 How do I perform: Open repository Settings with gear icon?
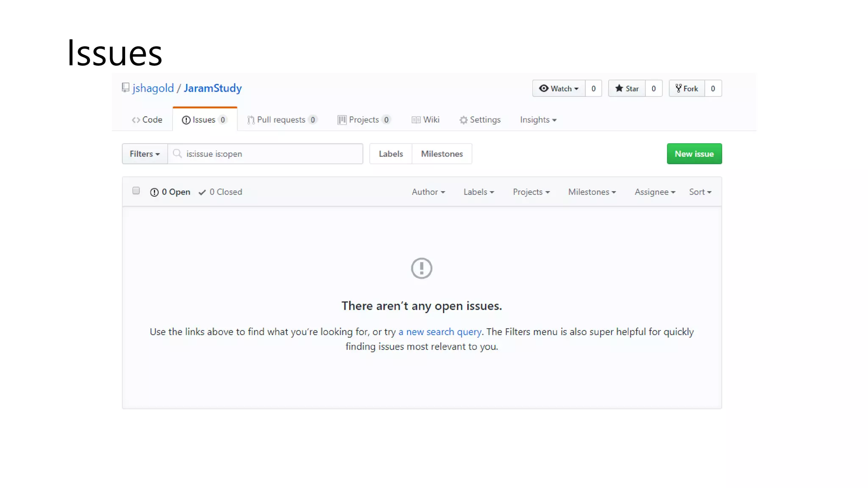pyautogui.click(x=480, y=120)
